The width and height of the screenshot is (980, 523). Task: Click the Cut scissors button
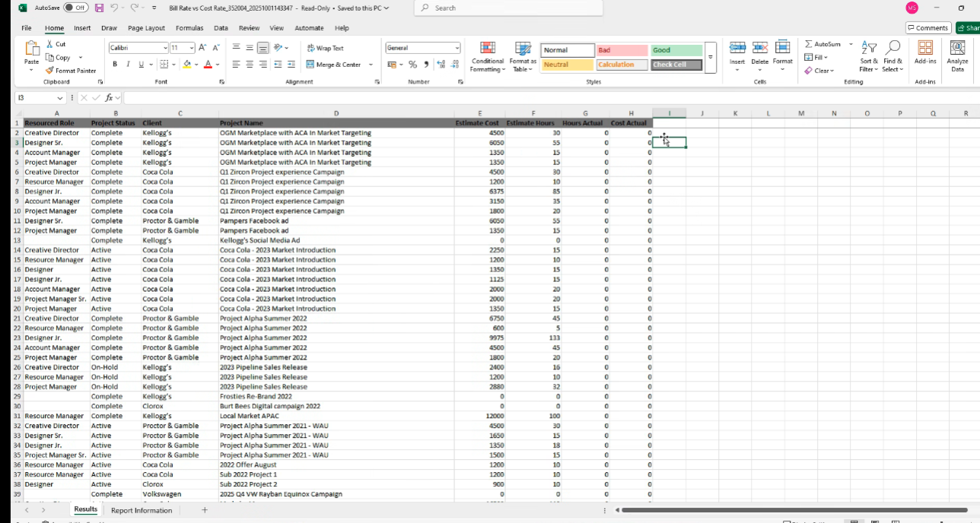[x=56, y=44]
